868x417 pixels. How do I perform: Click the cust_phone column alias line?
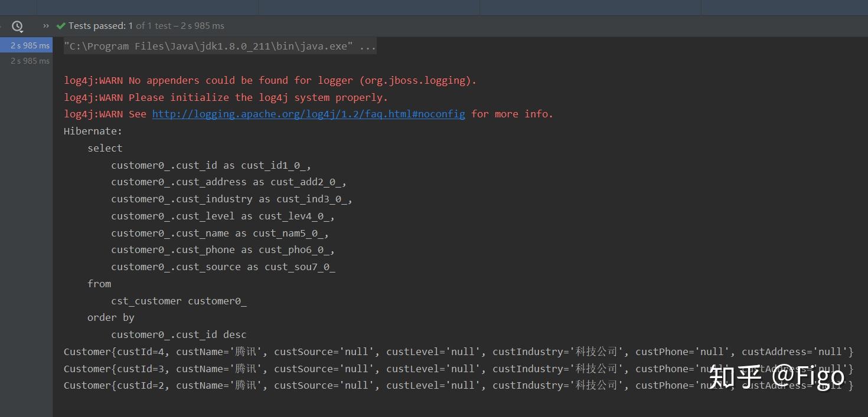click(x=223, y=249)
